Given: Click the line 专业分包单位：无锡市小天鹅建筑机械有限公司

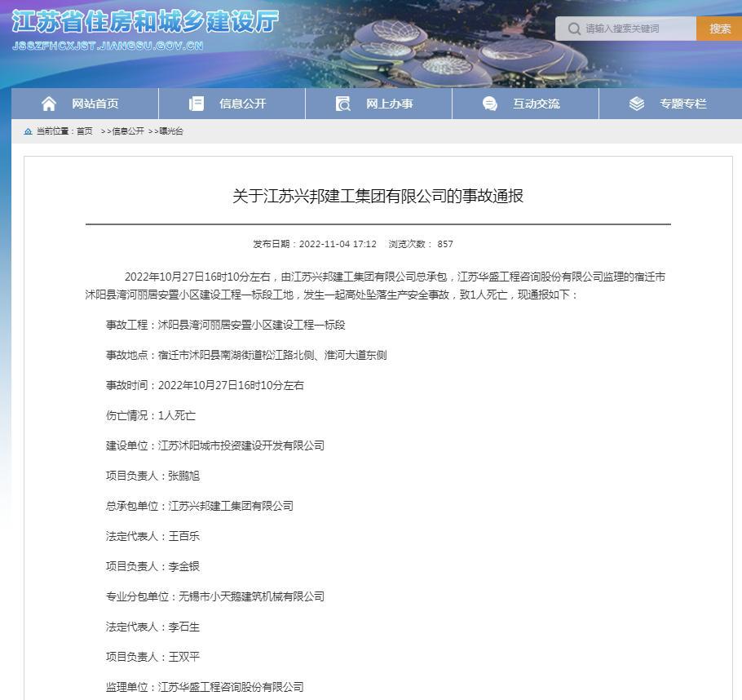Looking at the screenshot, I should click(x=214, y=596).
